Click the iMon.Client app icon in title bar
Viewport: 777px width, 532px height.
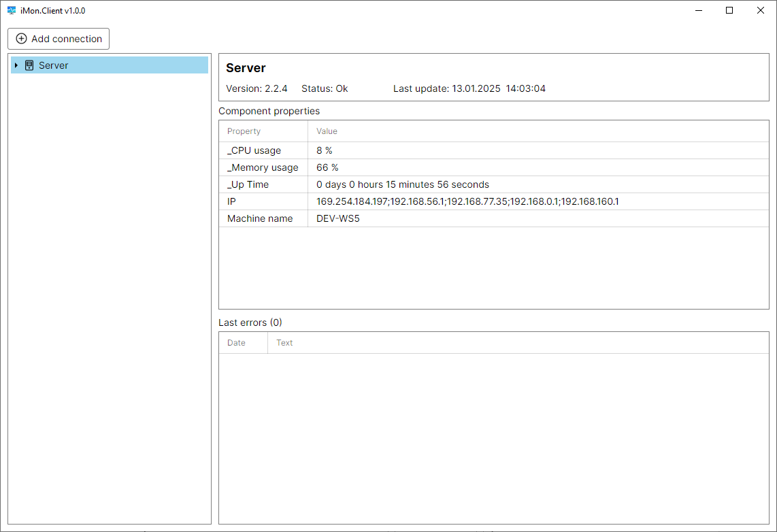tap(12, 10)
